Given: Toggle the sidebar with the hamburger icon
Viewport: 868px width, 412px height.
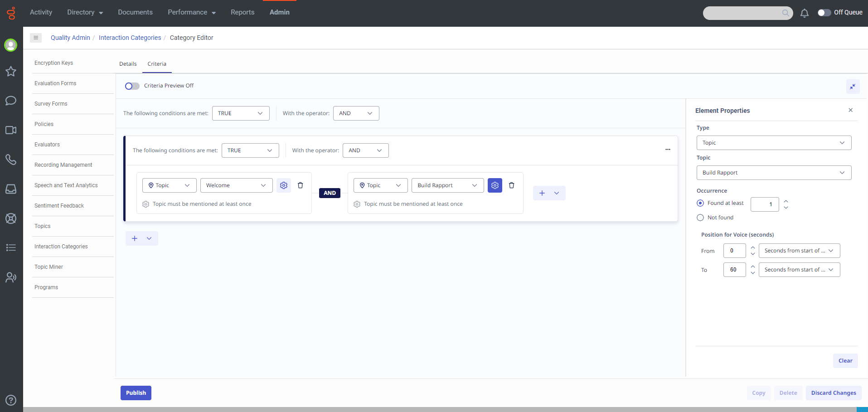Looking at the screenshot, I should (x=35, y=38).
